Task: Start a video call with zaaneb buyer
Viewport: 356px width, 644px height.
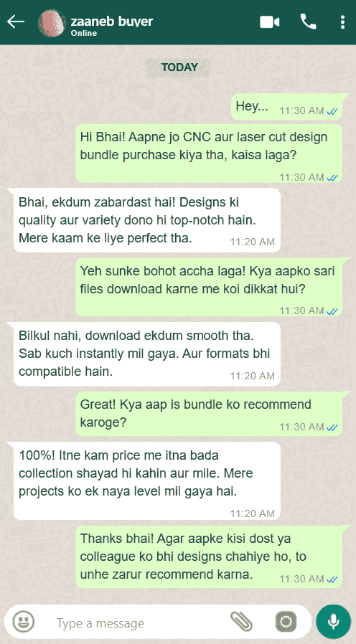Action: point(270,22)
